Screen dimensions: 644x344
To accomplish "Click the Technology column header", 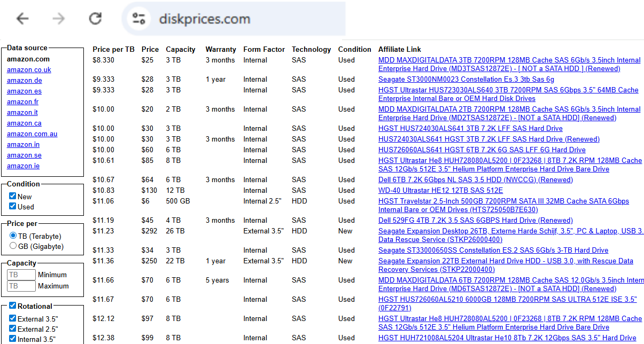I will pyautogui.click(x=312, y=49).
